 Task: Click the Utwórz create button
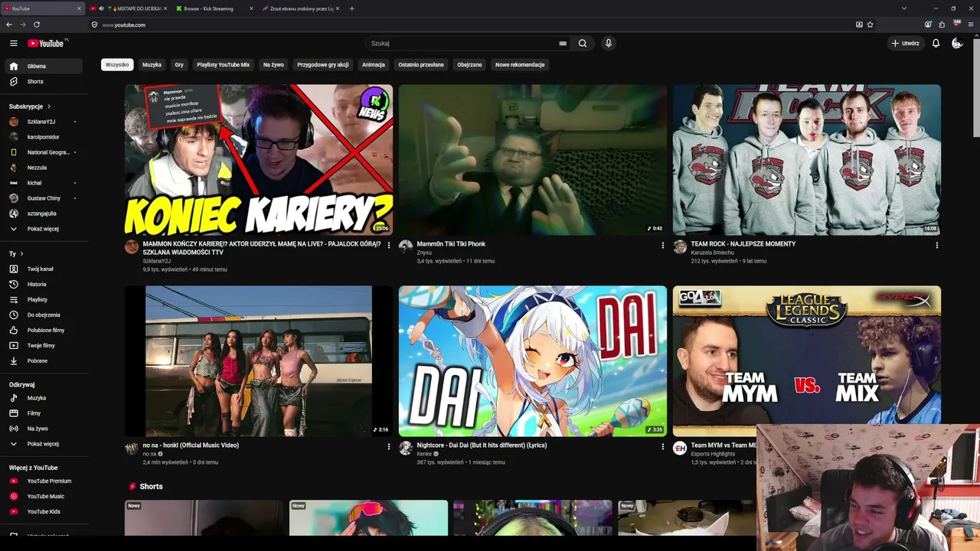tap(905, 44)
